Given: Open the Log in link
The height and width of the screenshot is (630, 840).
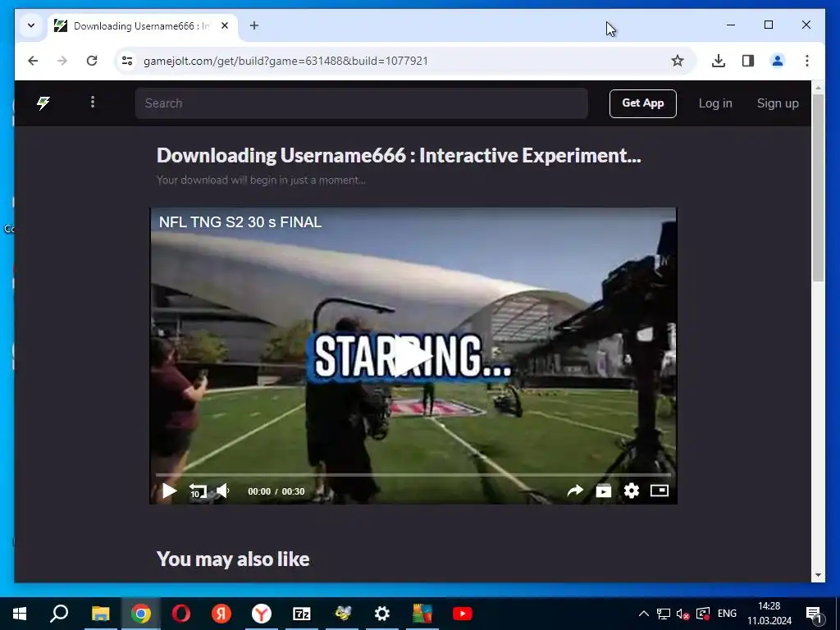Looking at the screenshot, I should 715,103.
